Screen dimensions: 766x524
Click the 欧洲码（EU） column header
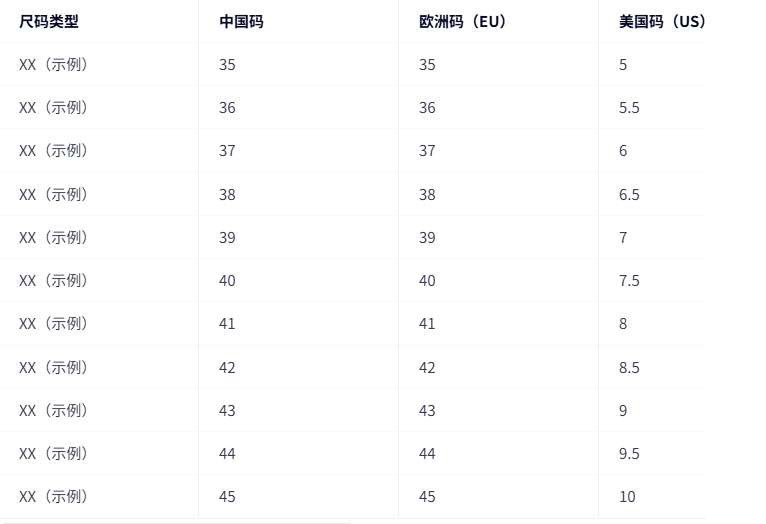pos(463,21)
